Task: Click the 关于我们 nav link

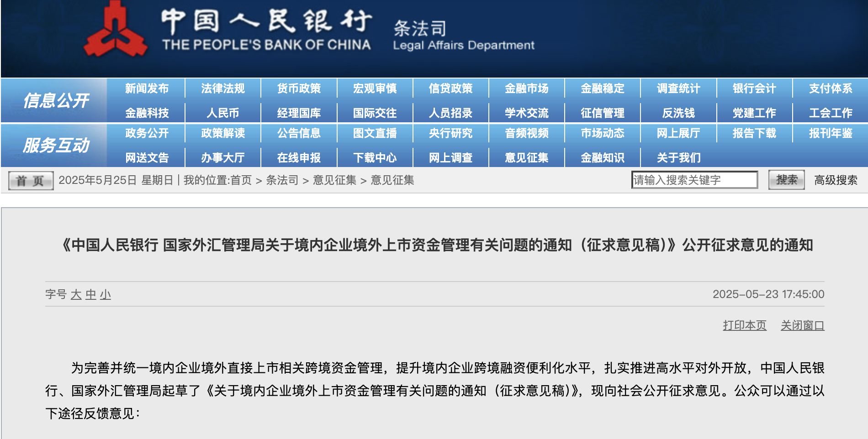Action: pos(678,158)
